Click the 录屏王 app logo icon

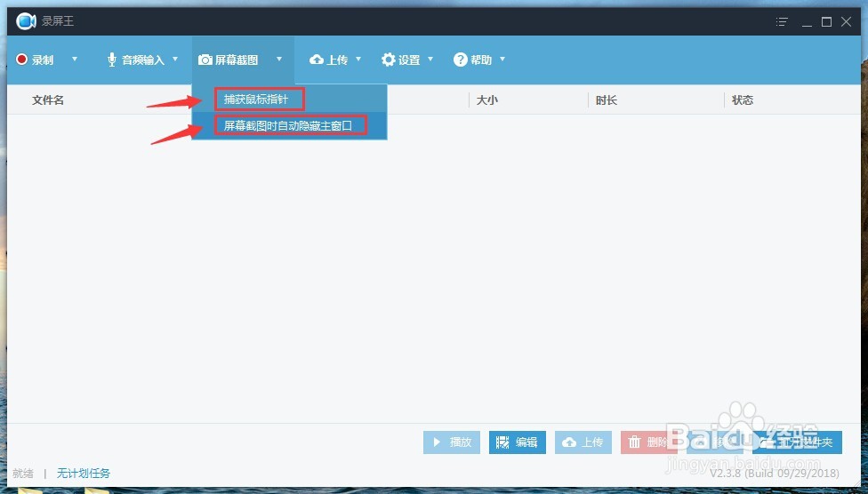(26, 21)
